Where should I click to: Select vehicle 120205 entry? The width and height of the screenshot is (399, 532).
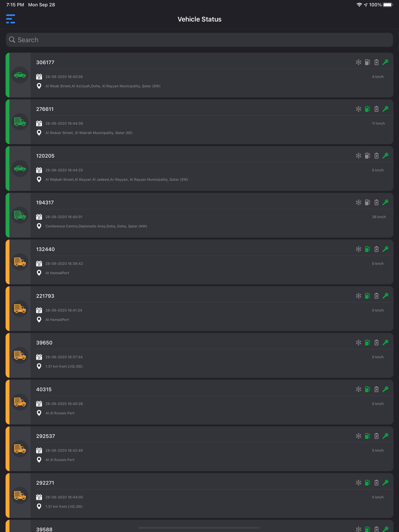[199, 168]
